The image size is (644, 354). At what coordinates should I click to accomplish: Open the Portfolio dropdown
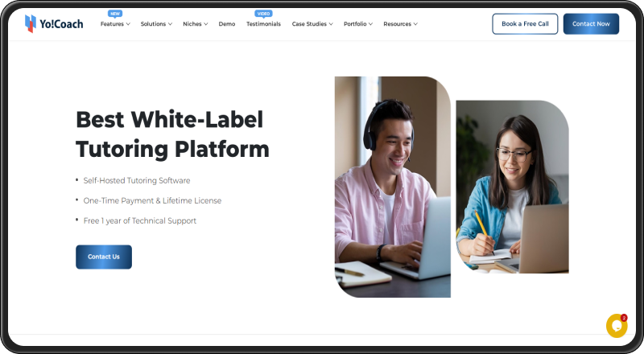[358, 24]
